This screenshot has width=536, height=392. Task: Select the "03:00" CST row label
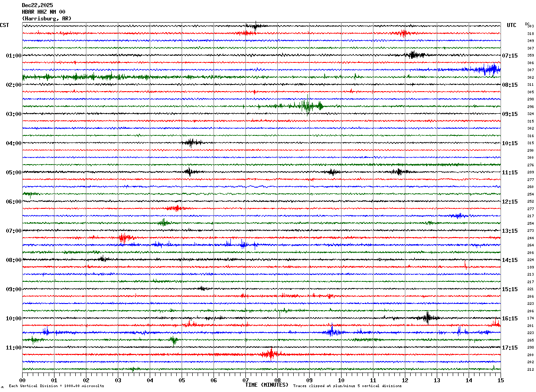[x=14, y=114]
